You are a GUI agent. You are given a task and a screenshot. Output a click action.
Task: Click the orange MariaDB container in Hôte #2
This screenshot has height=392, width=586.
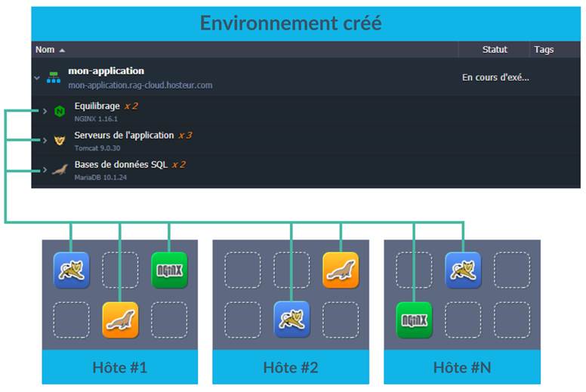(341, 270)
